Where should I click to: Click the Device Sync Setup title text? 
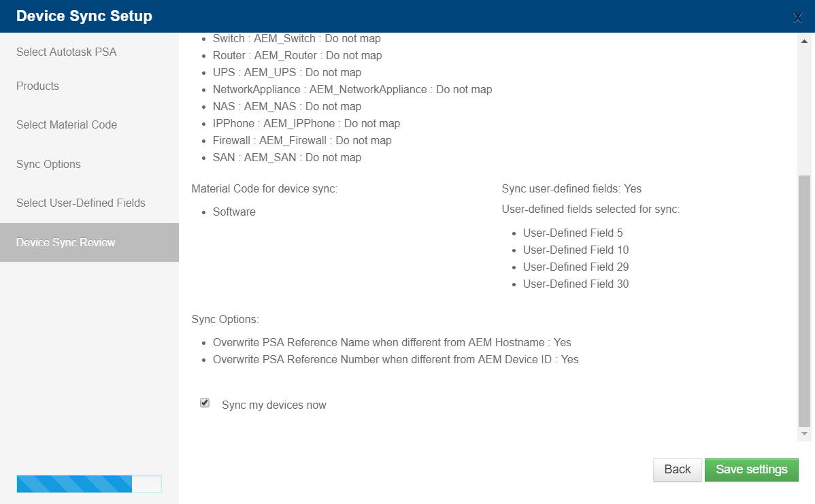click(84, 16)
